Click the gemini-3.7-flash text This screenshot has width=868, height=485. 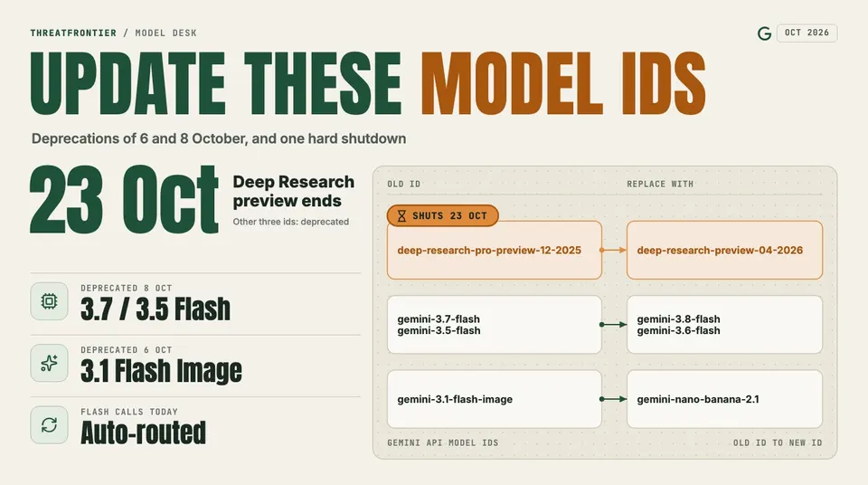[x=439, y=319]
